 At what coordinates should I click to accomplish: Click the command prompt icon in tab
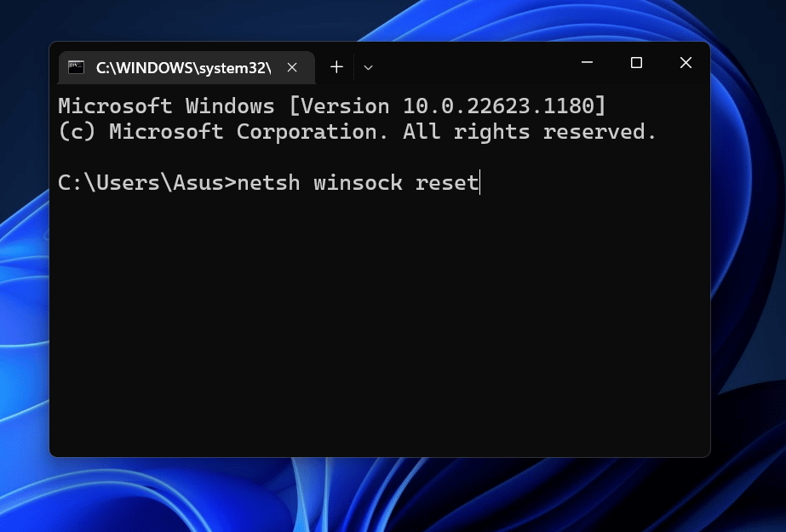point(76,67)
